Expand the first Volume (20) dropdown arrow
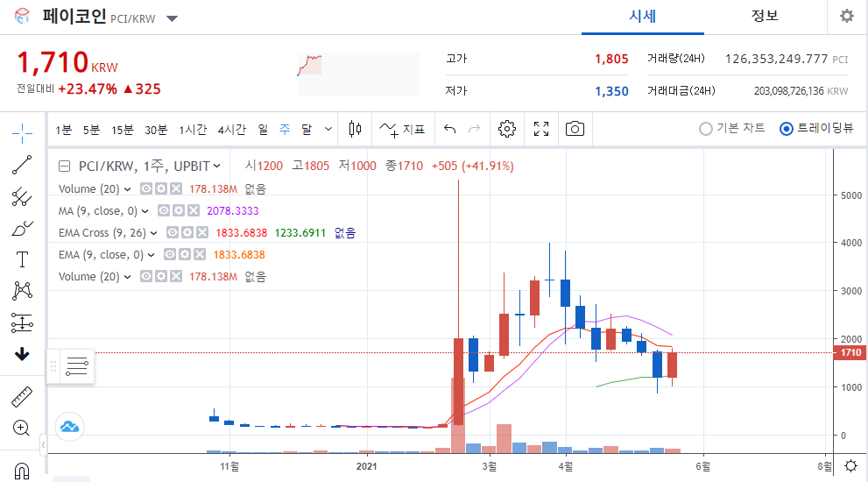 point(127,189)
